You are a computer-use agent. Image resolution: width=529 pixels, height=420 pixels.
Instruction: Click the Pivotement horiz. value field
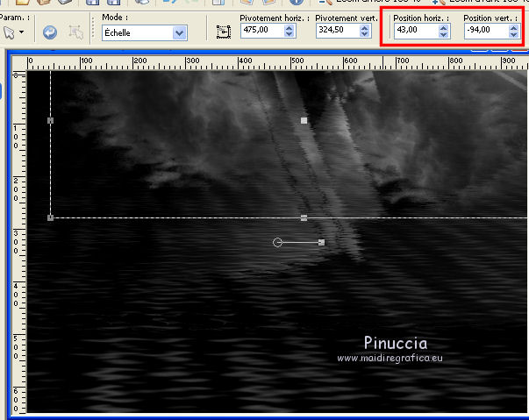click(x=262, y=30)
